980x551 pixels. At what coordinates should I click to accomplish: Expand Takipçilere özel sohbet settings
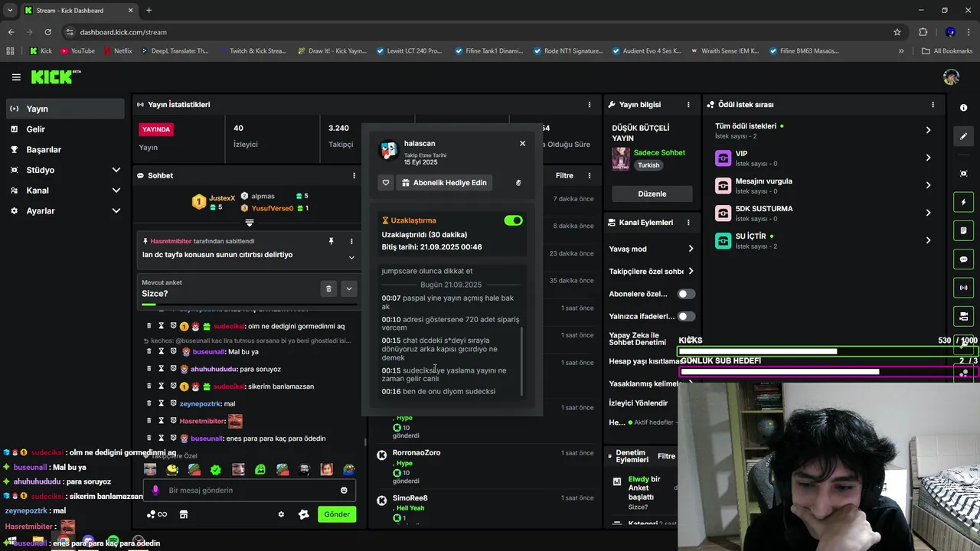(691, 271)
